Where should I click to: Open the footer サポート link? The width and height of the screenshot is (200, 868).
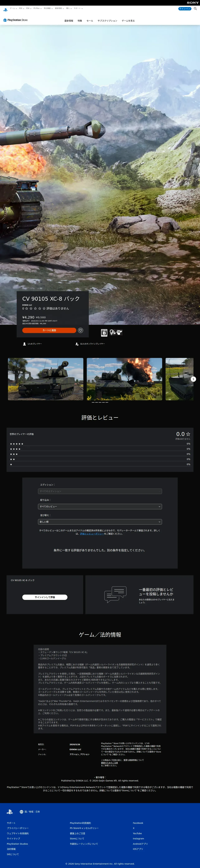[x=11, y=823]
